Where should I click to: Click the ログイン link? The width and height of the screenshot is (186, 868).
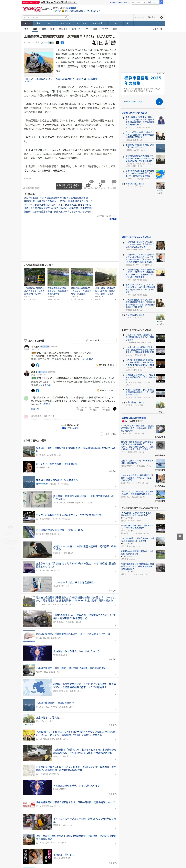click(57, 11)
